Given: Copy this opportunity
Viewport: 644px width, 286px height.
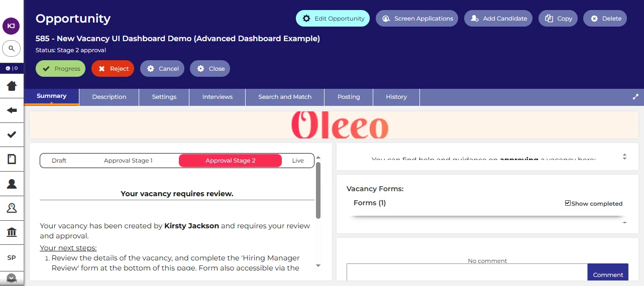Looking at the screenshot, I should [558, 19].
